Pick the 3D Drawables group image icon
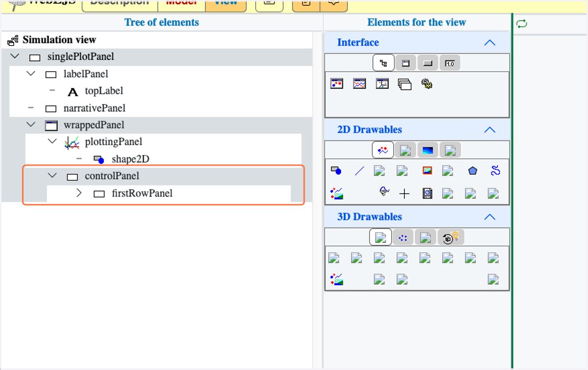This screenshot has height=370, width=588. [337, 280]
